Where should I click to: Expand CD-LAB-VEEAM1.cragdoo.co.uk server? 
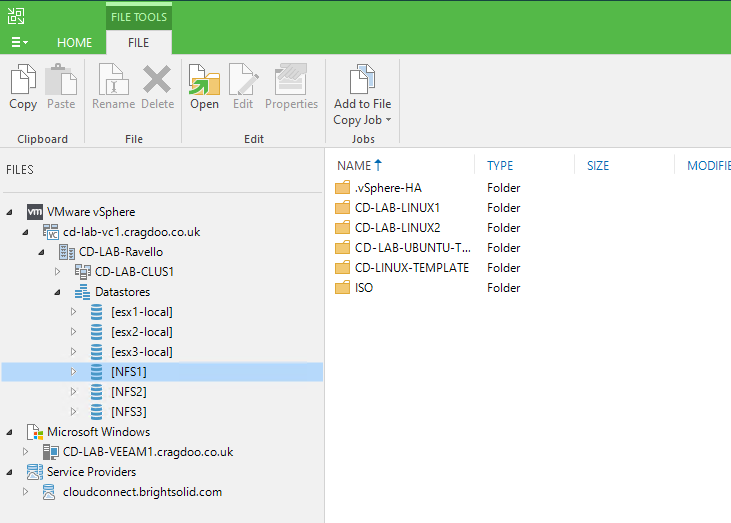point(25,452)
